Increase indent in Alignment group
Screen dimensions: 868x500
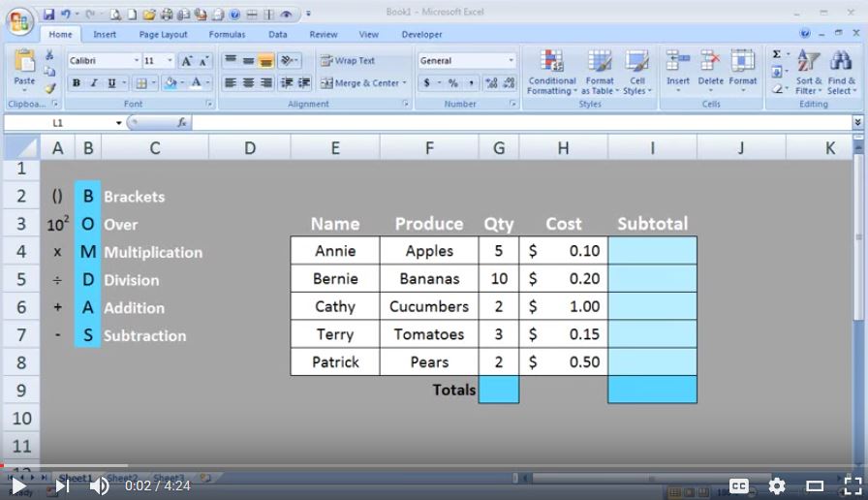pyautogui.click(x=304, y=83)
